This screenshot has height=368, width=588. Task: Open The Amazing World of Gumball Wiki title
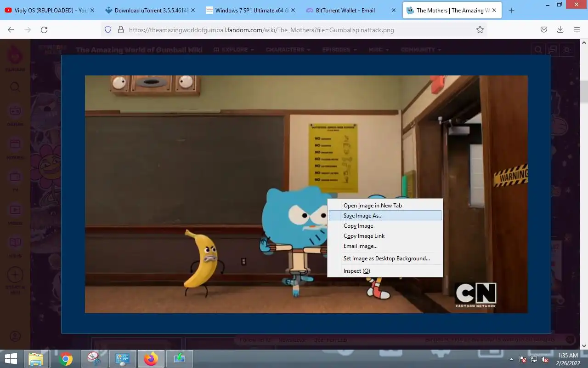139,50
